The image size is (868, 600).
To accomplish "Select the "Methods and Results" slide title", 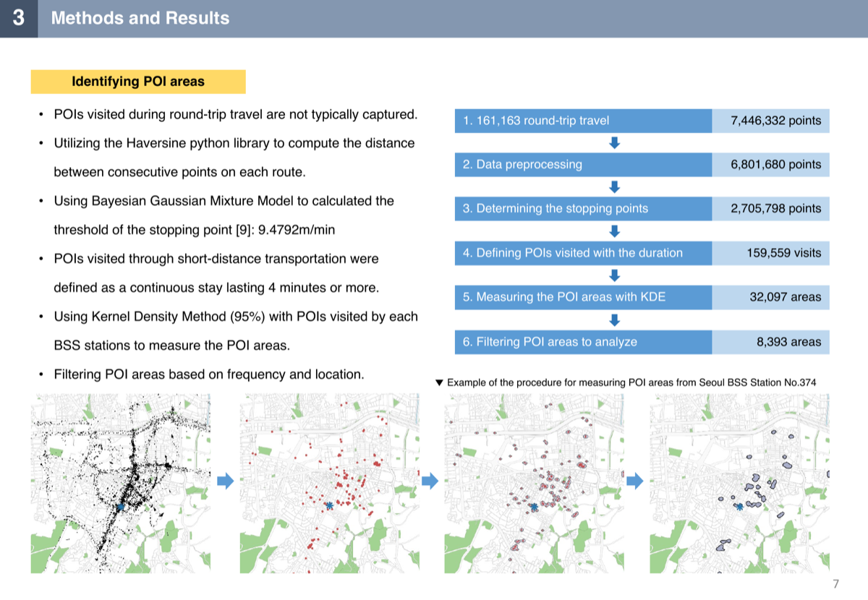I will click(140, 19).
